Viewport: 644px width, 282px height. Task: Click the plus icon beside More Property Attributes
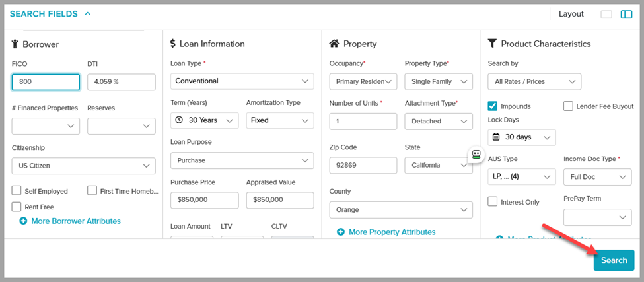point(340,232)
